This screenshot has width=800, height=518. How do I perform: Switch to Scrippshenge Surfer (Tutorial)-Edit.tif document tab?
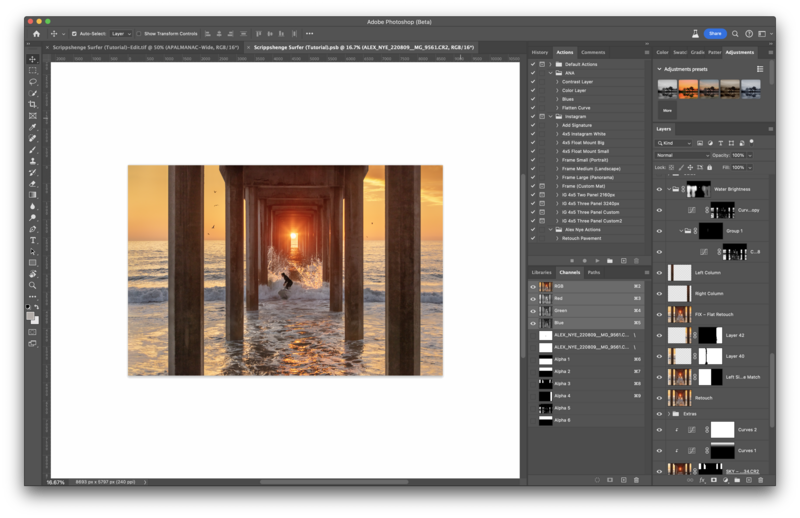coord(145,47)
